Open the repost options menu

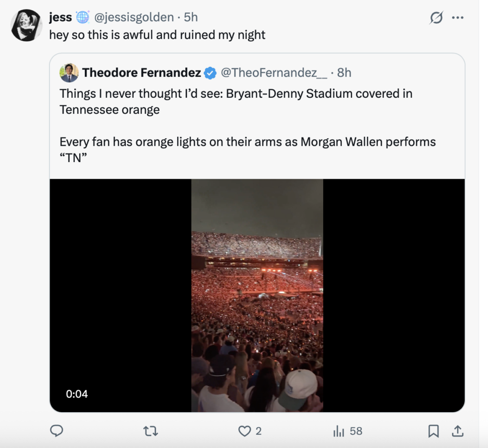[151, 431]
